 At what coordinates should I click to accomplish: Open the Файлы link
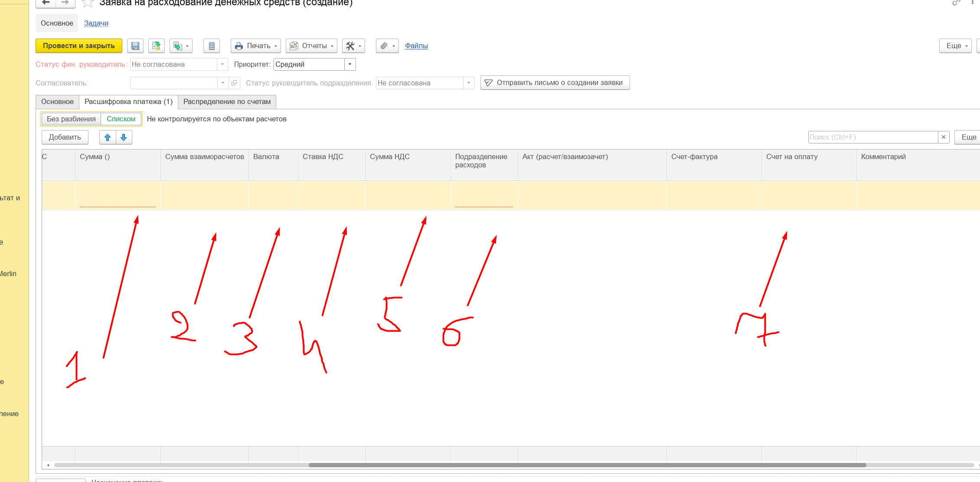pos(416,46)
